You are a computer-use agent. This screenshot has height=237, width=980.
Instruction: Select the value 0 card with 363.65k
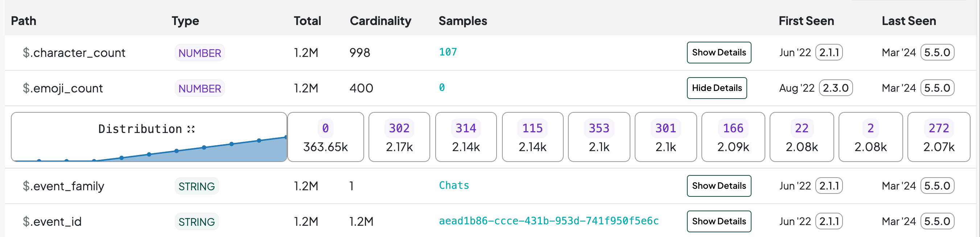(325, 137)
